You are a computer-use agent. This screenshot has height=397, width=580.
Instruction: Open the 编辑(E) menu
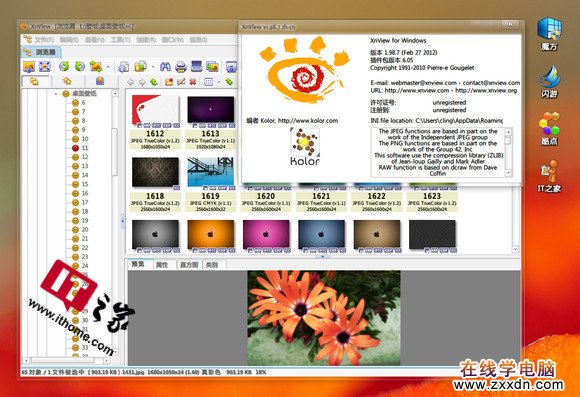click(x=69, y=39)
